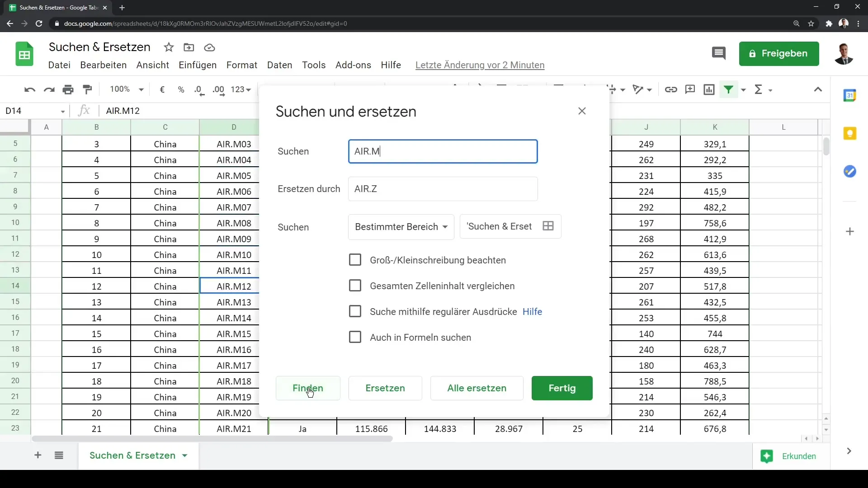Click the Insert comment icon

coord(690,89)
